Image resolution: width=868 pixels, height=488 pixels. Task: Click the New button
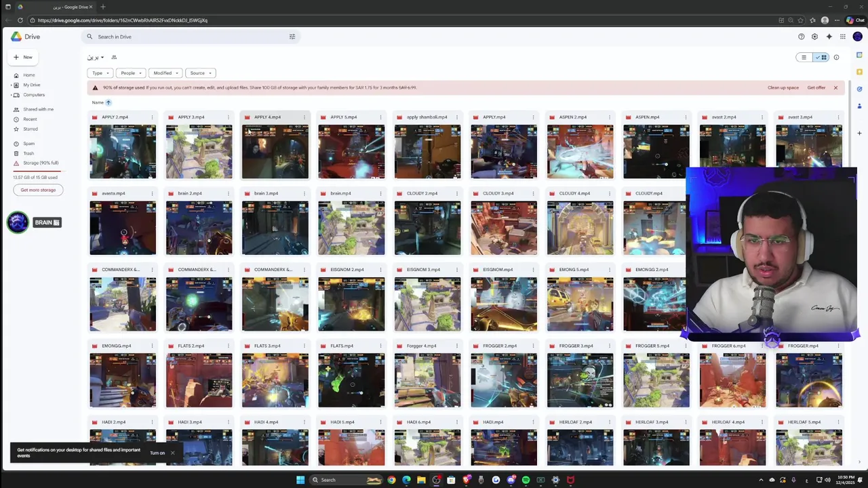click(23, 58)
